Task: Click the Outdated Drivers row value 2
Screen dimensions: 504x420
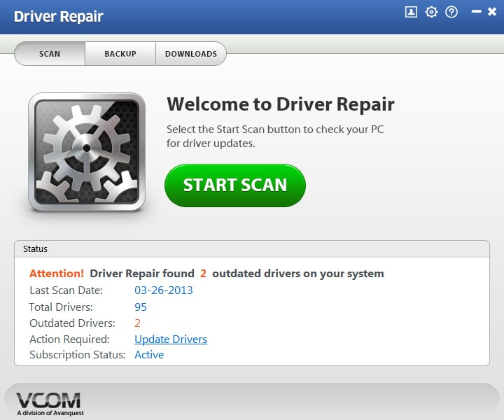Action: pyautogui.click(x=137, y=323)
